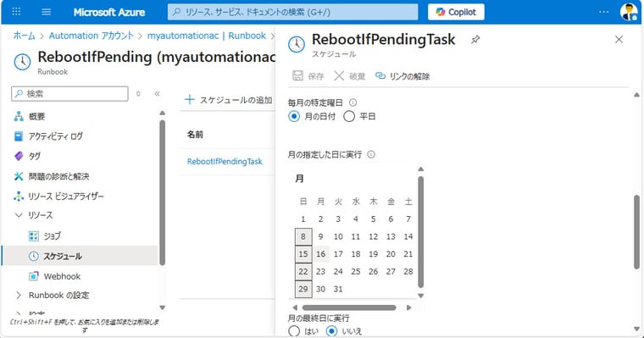This screenshot has height=338, width=644.
Task: Close the RebootIfPendingTask panel
Action: [619, 40]
